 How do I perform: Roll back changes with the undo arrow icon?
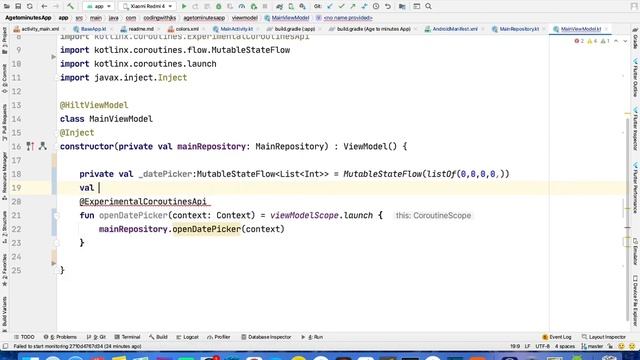388,7
